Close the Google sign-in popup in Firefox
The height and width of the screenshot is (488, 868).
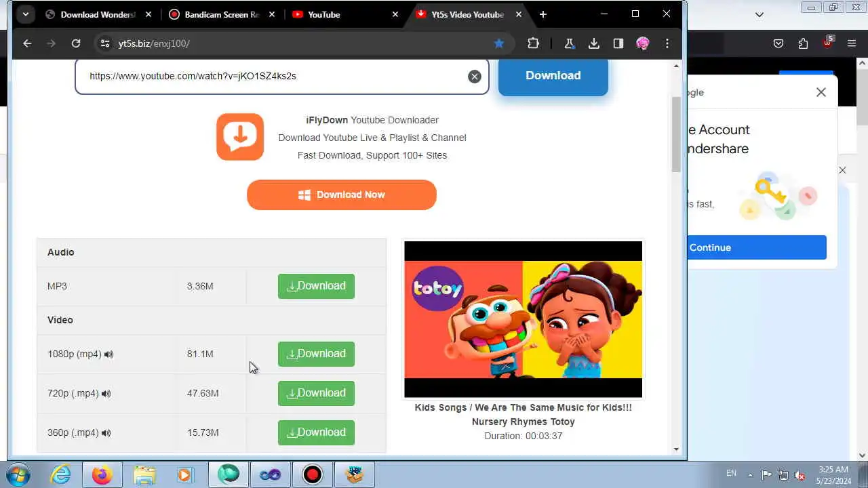(821, 92)
